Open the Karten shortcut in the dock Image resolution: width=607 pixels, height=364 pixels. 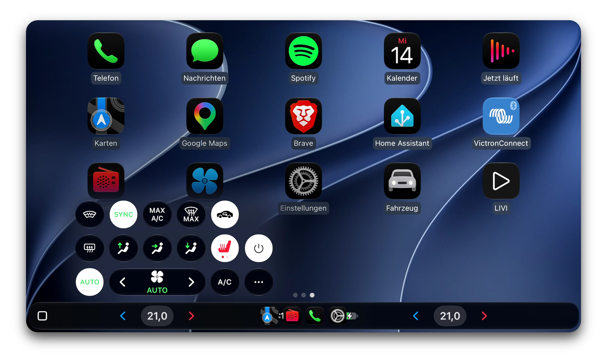point(269,316)
